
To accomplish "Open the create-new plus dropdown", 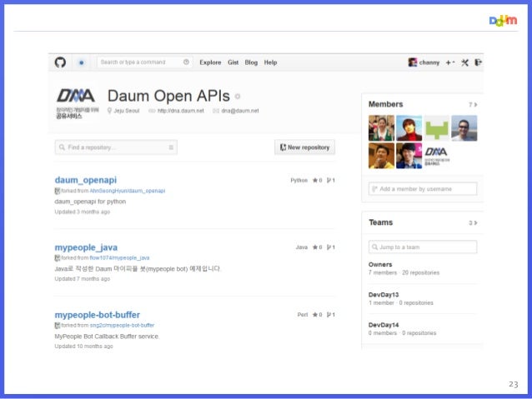I will 450,62.
